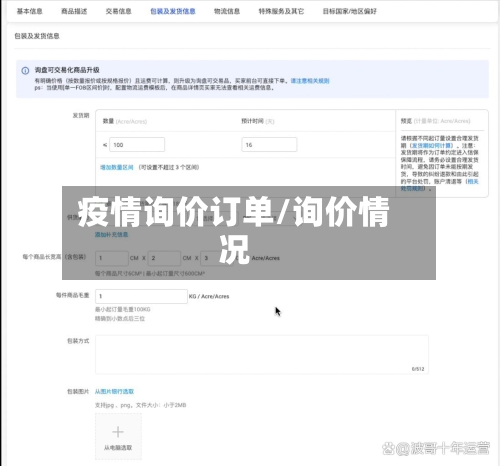The height and width of the screenshot is (466, 500).
Task: Click the 包装及发货信息 section heading
Action: 37,36
